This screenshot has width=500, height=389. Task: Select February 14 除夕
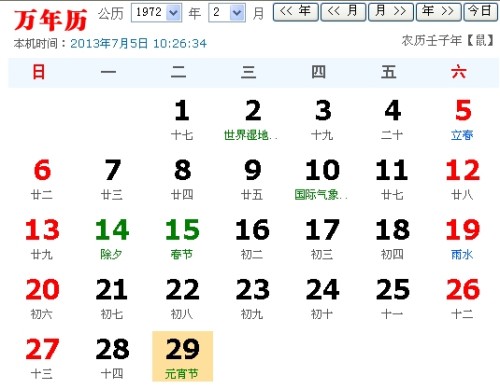point(112,239)
